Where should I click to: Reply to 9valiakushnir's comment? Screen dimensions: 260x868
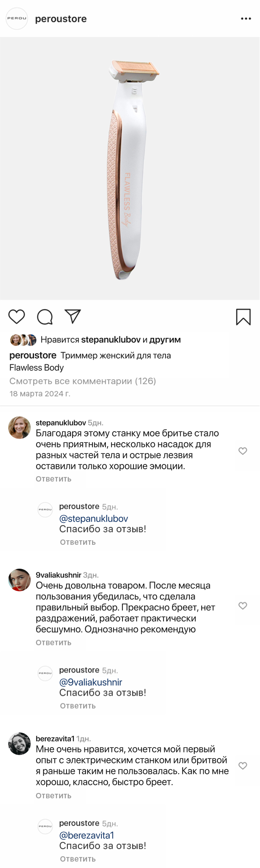pyautogui.click(x=54, y=642)
